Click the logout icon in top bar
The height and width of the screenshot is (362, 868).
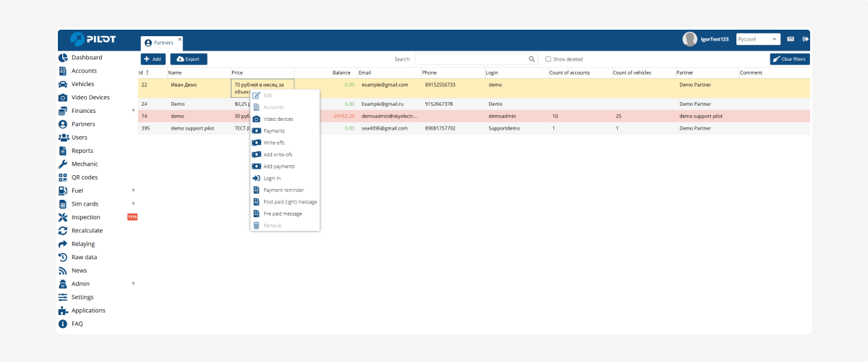pos(806,39)
